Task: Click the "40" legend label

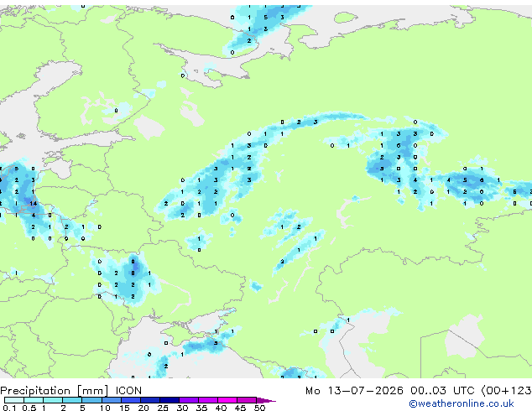Action: pos(221,408)
